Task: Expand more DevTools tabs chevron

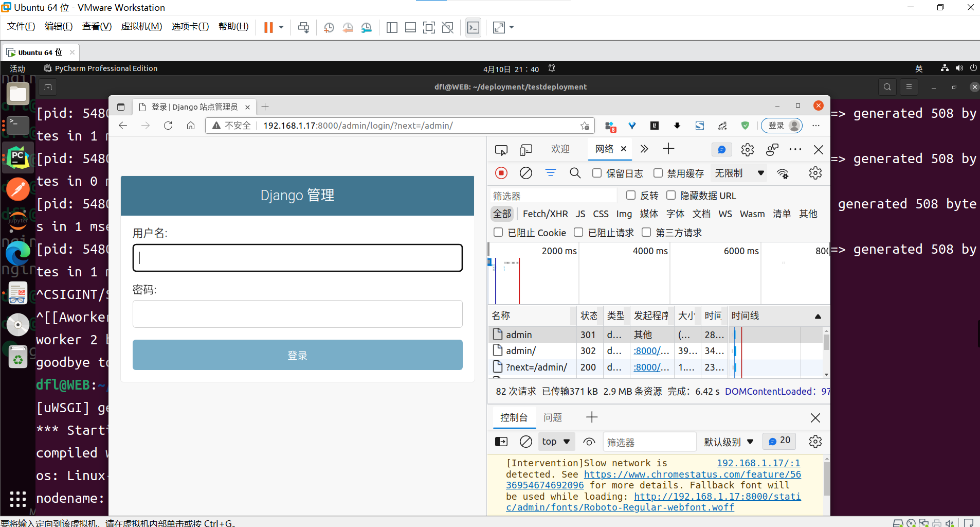Action: pos(644,149)
